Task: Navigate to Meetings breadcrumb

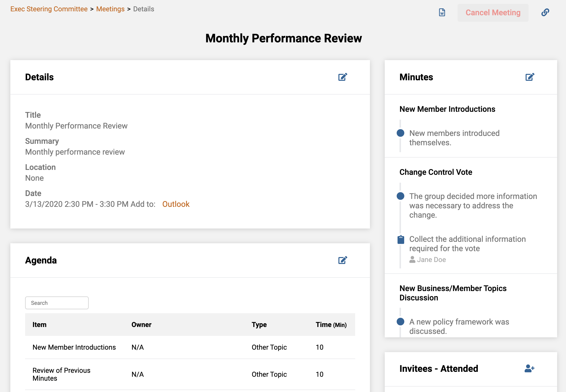Action: point(110,9)
